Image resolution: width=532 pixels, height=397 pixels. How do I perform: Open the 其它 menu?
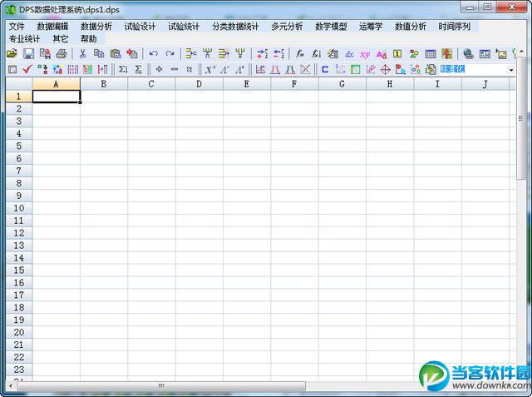61,39
